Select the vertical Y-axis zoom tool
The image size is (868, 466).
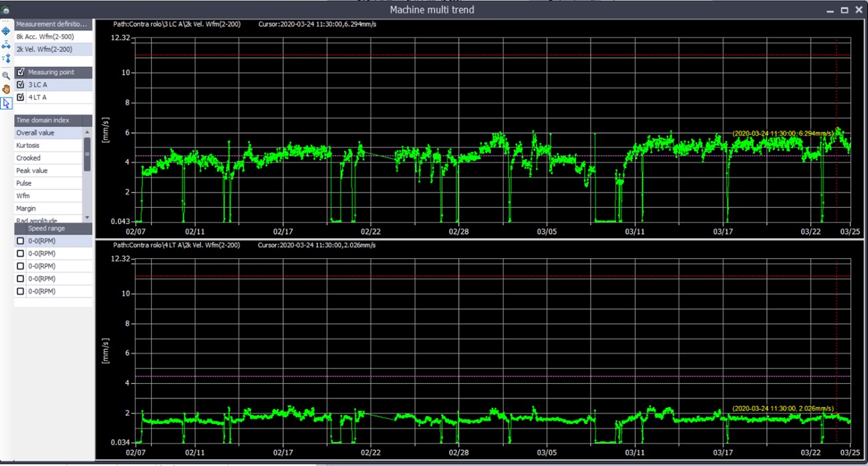tap(6, 59)
